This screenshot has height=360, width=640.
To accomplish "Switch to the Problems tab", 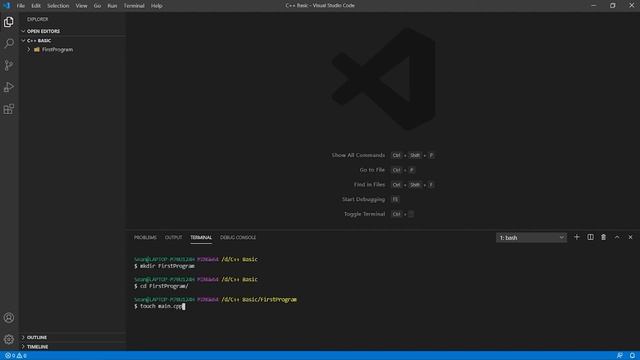I will tap(145, 237).
